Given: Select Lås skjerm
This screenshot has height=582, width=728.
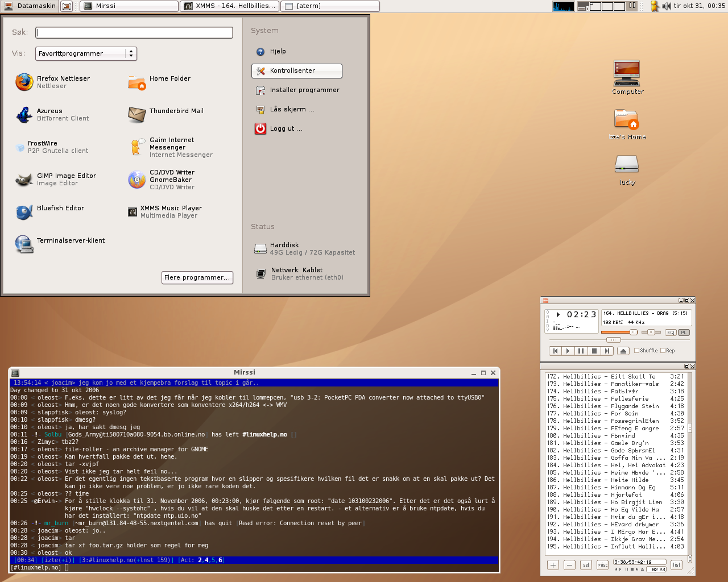Looking at the screenshot, I should (x=285, y=109).
